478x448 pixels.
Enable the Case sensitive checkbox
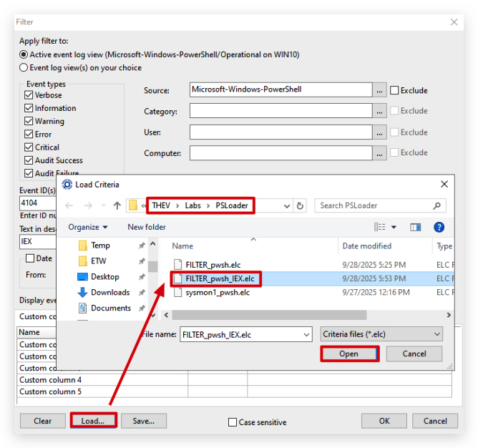tap(233, 422)
